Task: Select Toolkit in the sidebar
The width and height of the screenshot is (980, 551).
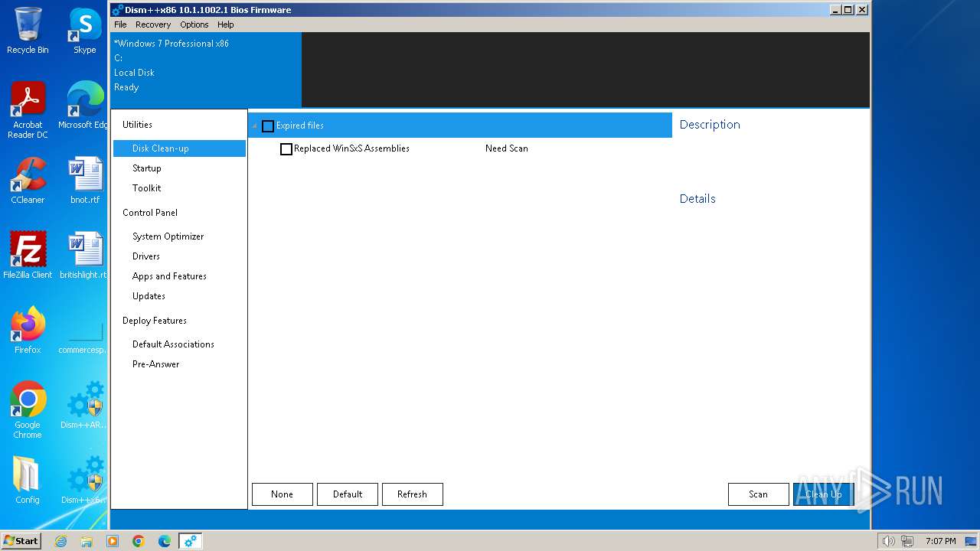Action: click(x=179, y=188)
